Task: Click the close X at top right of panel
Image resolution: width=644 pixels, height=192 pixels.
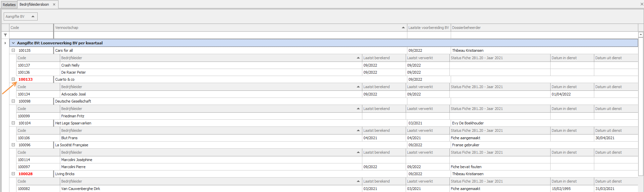Action: 642,4
